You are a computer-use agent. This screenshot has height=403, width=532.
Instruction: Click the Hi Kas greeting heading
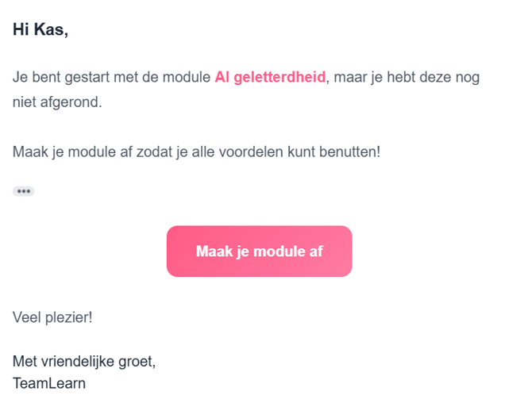[x=40, y=30]
